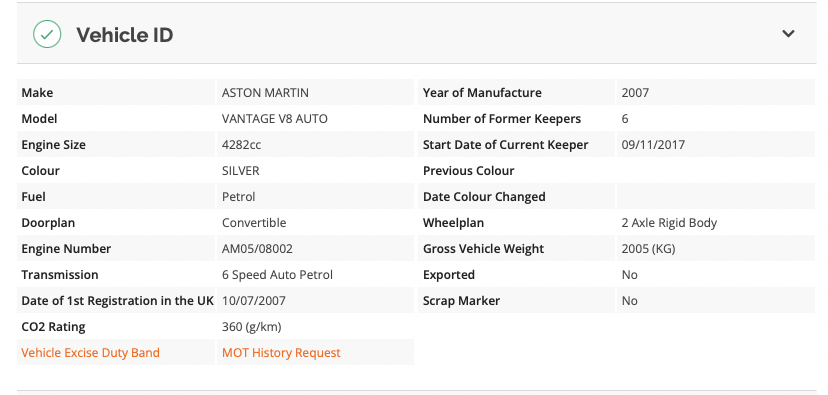Collapse the Vehicle ID section chevron
This screenshot has width=828, height=395.
pos(788,34)
